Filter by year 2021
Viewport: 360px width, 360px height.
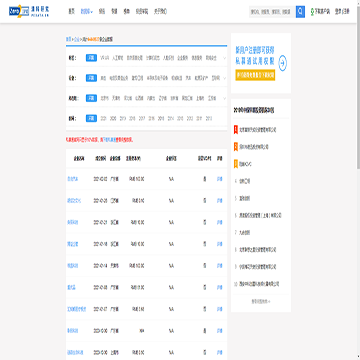[103, 118]
